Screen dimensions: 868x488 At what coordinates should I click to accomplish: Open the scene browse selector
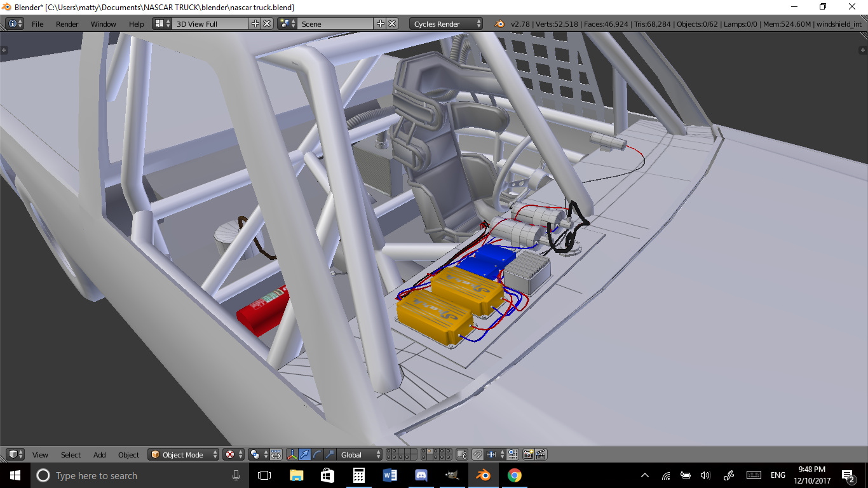288,24
